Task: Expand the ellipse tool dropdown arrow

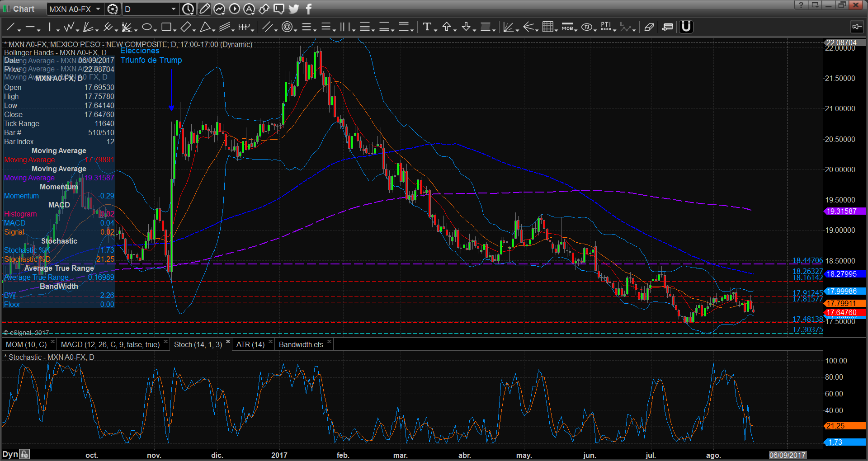Action: pos(155,30)
